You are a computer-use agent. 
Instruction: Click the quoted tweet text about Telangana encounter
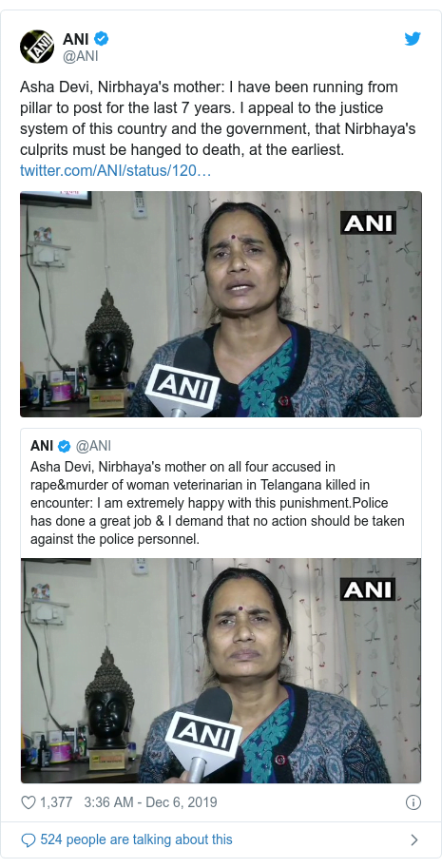point(218,503)
